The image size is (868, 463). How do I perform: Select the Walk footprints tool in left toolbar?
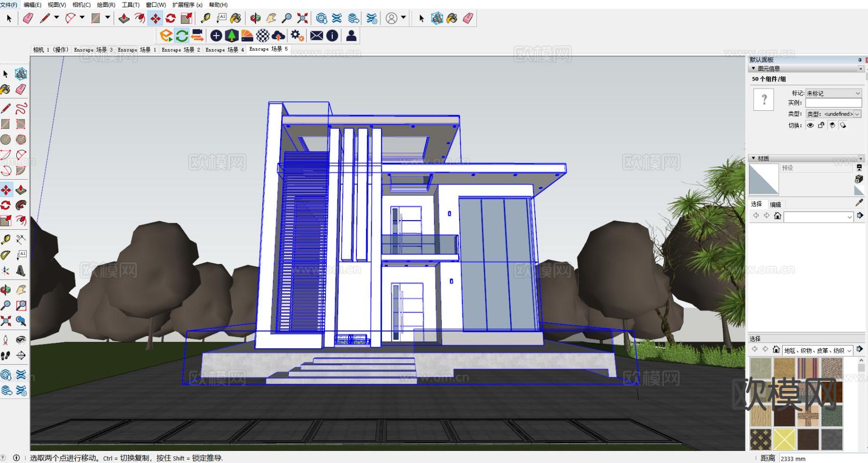[x=5, y=356]
